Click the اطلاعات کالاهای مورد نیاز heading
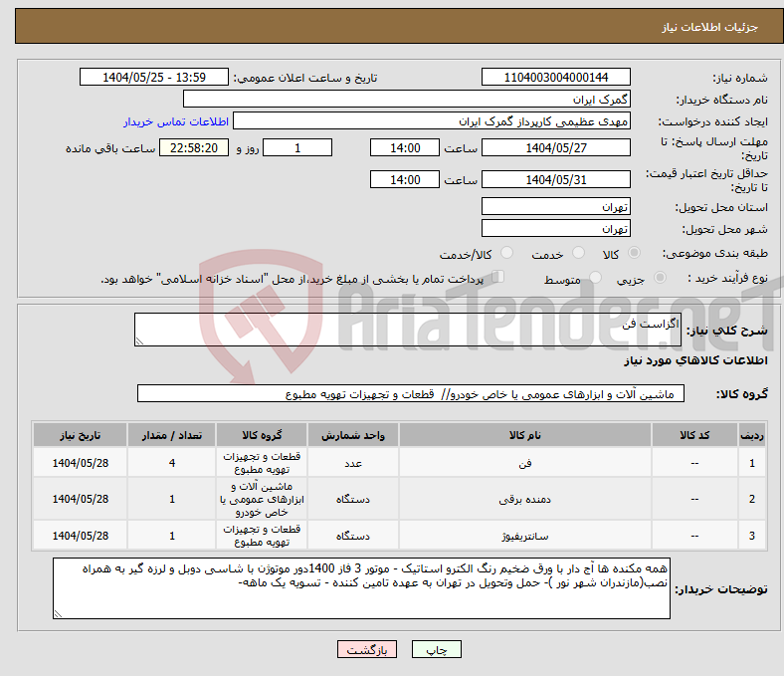Screen dimensions: 784x676 [x=695, y=360]
